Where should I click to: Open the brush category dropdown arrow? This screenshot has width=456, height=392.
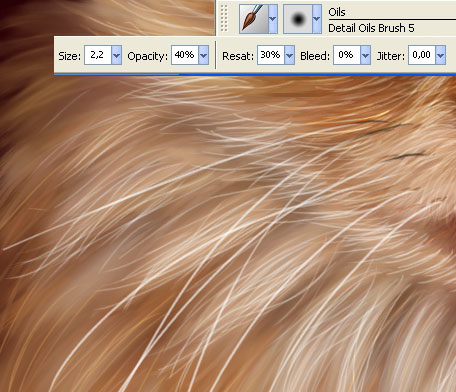click(x=273, y=19)
